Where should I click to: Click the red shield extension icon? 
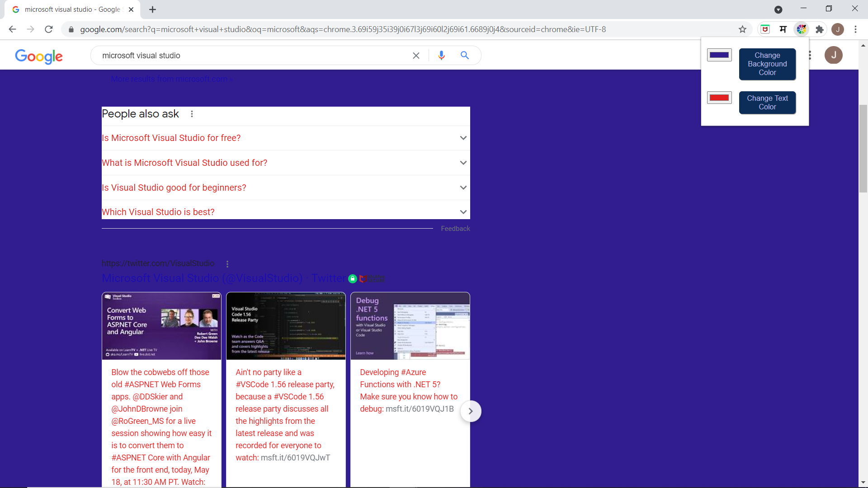pos(765,29)
